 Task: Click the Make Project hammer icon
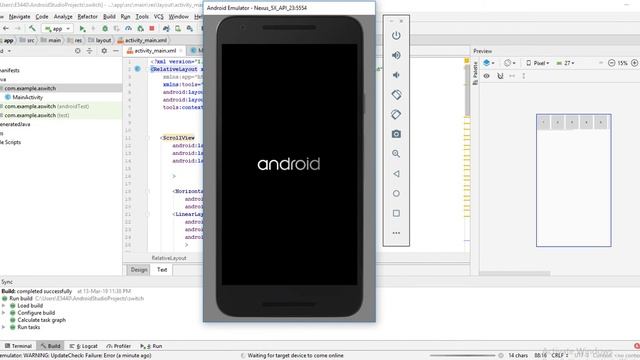(x=32, y=29)
